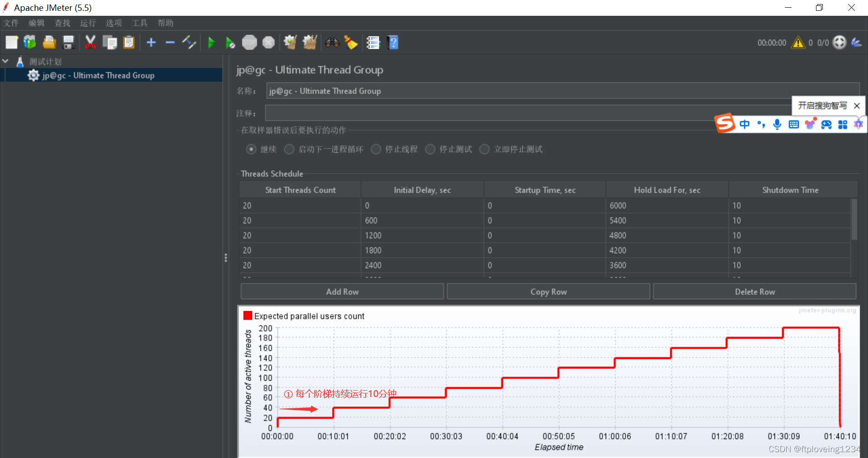
Task: Click the warning triangle log indicator
Action: coord(798,42)
